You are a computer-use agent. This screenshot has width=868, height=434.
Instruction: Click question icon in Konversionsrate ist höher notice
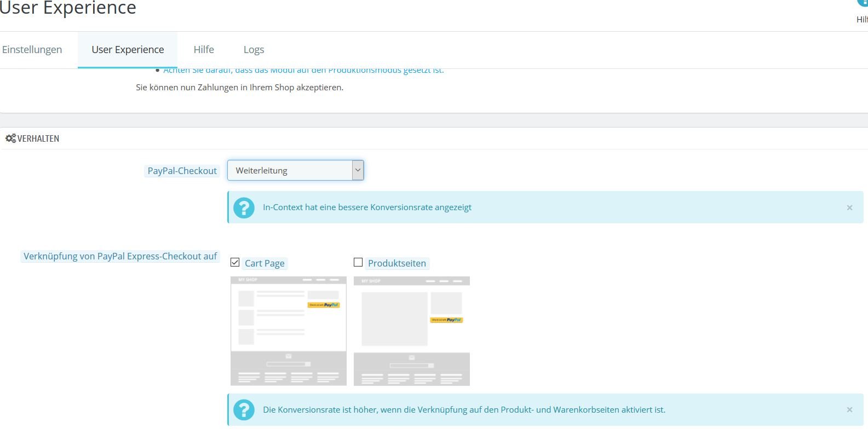coord(244,410)
